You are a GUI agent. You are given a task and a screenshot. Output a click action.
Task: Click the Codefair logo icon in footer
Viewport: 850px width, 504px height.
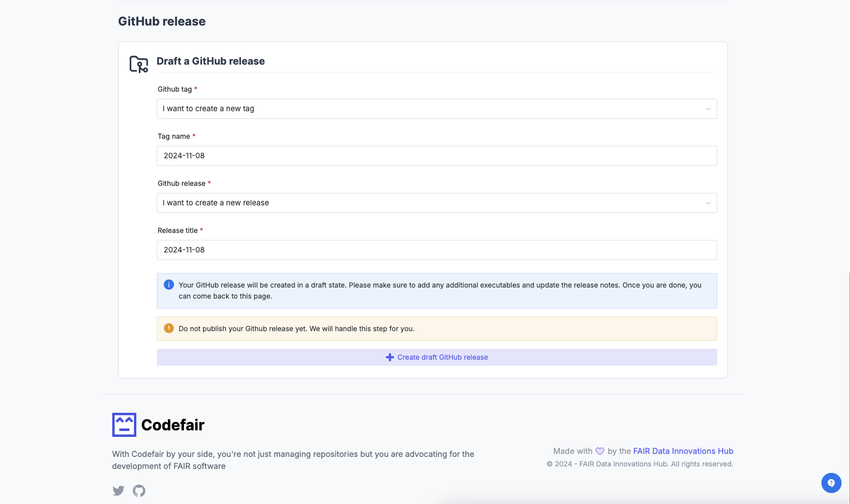[124, 425]
